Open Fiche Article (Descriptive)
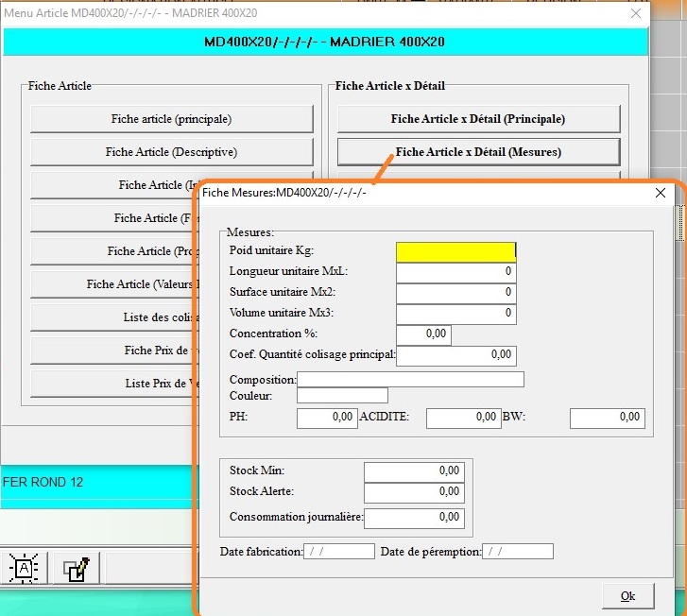Viewport: 687px width, 616px height. pyautogui.click(x=171, y=152)
